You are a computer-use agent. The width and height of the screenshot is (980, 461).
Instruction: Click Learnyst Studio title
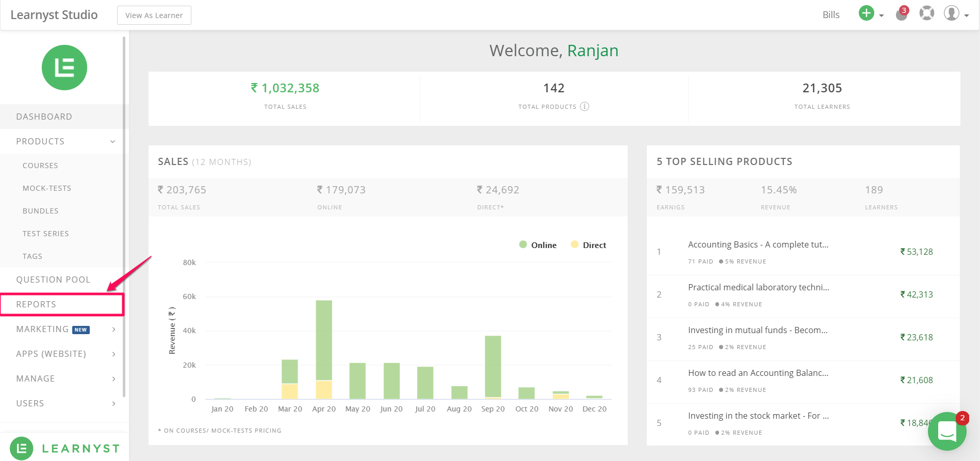pyautogui.click(x=54, y=15)
